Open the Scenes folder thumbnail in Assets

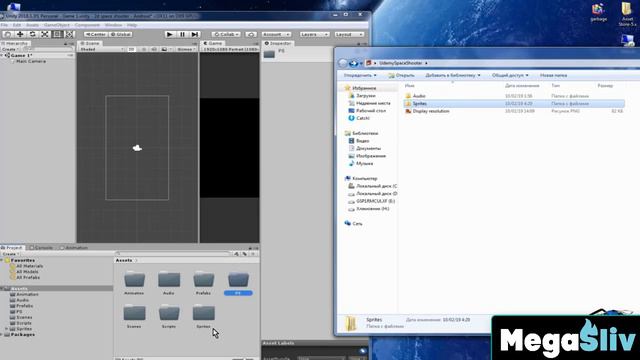click(134, 317)
